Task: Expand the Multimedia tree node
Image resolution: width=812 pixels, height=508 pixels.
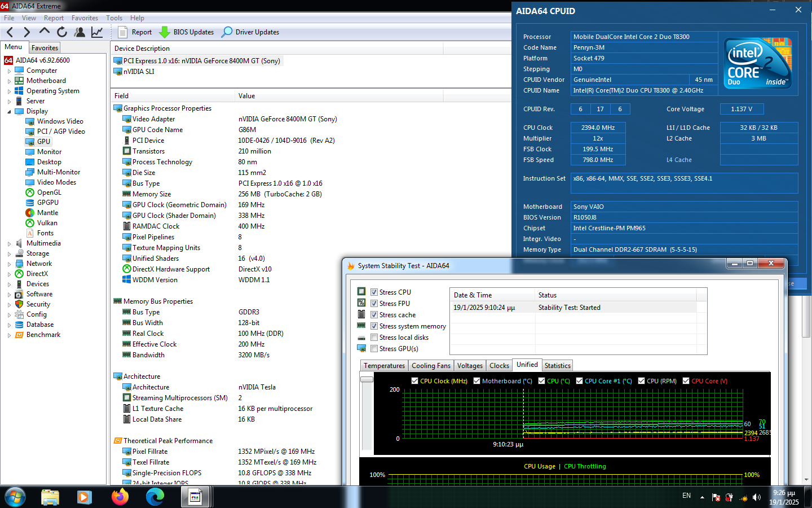Action: point(9,244)
